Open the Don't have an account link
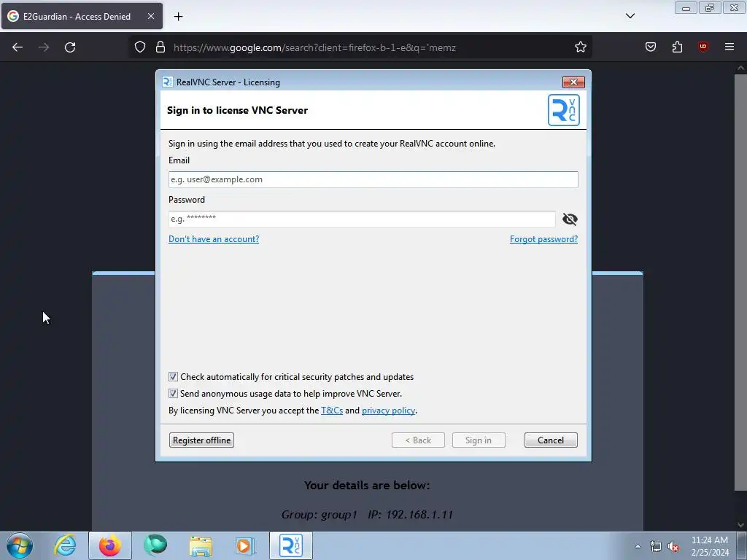The image size is (747, 560). pyautogui.click(x=214, y=239)
